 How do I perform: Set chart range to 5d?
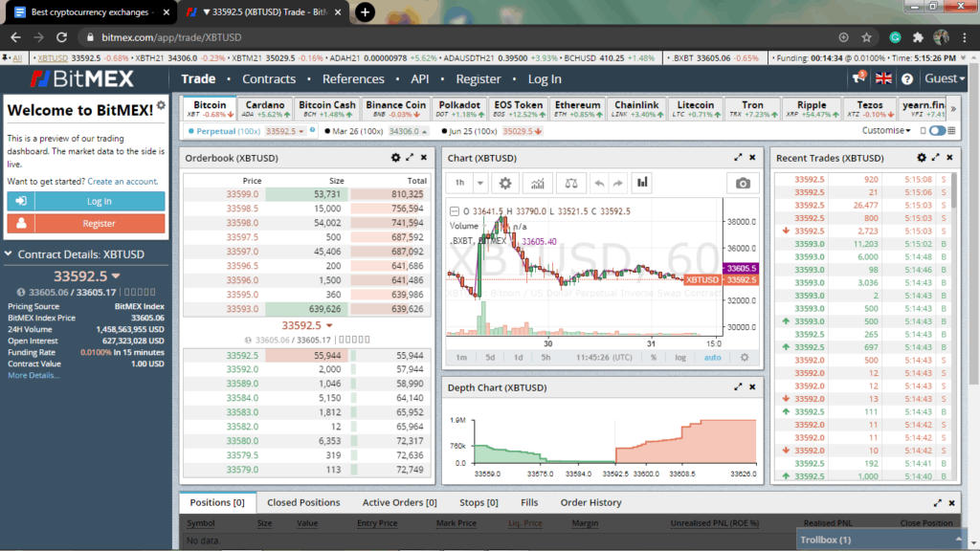pyautogui.click(x=490, y=358)
